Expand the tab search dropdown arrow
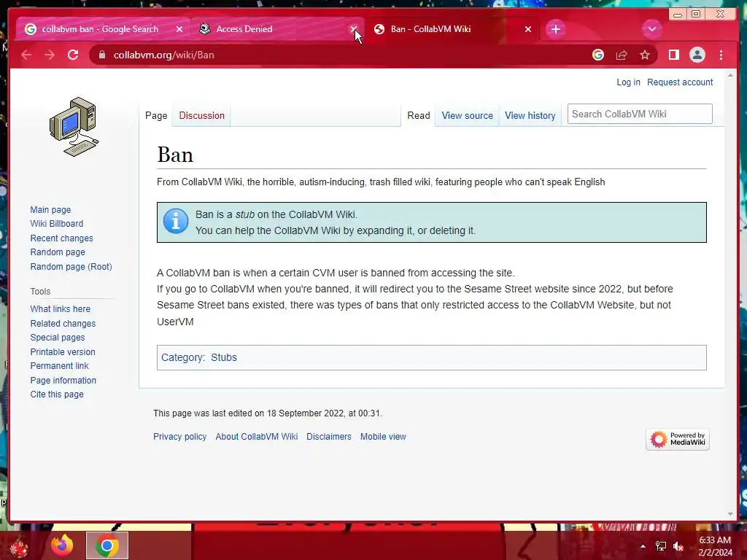Viewport: 747px width, 560px height. pyautogui.click(x=651, y=29)
